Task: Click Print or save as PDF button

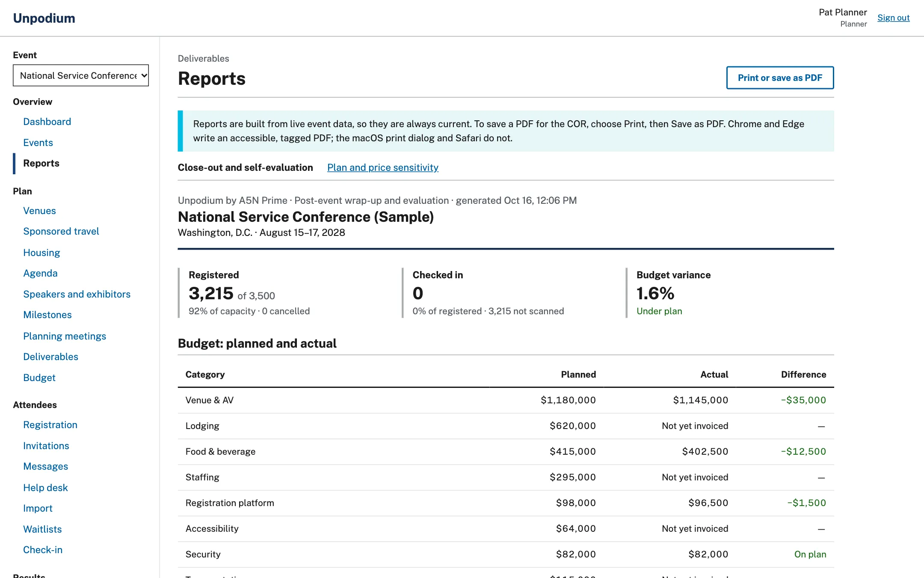Action: [780, 77]
